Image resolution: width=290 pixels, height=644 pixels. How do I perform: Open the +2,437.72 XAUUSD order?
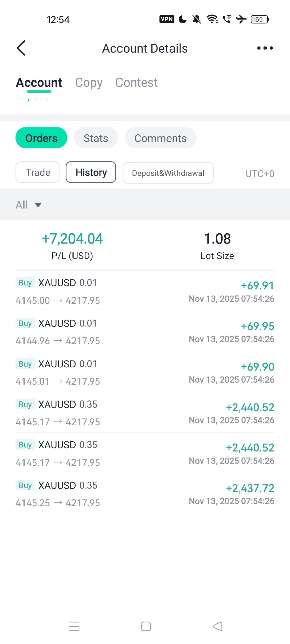click(145, 493)
